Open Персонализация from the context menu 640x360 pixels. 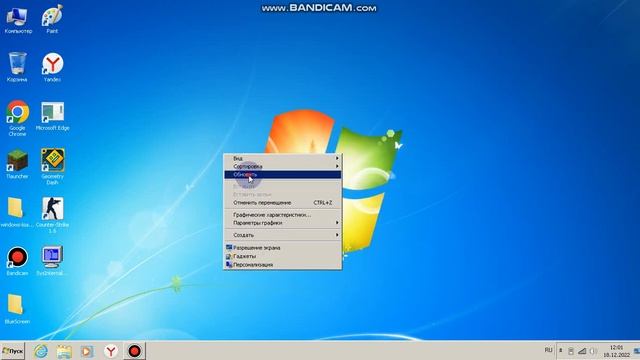pos(282,265)
